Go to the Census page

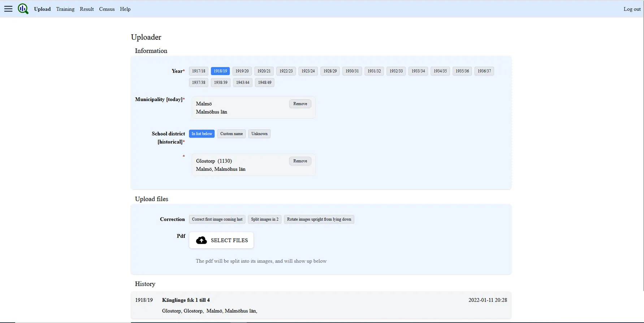pos(107,9)
